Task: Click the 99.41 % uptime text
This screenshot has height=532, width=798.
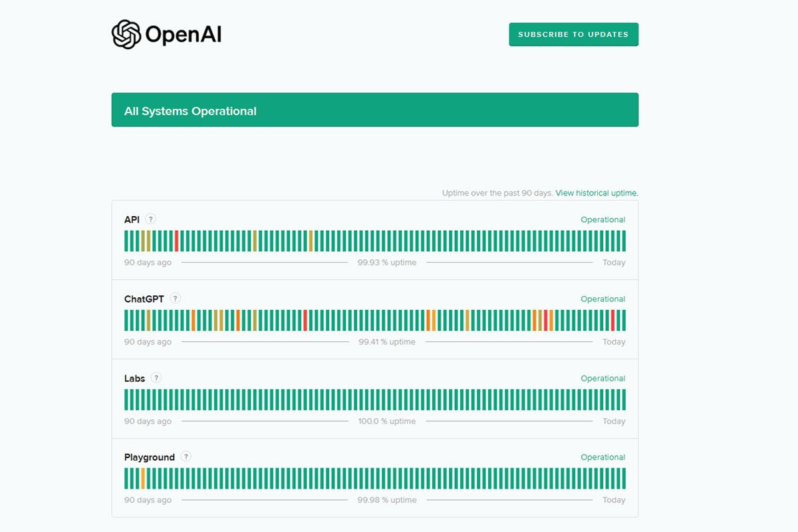Action: click(x=386, y=342)
